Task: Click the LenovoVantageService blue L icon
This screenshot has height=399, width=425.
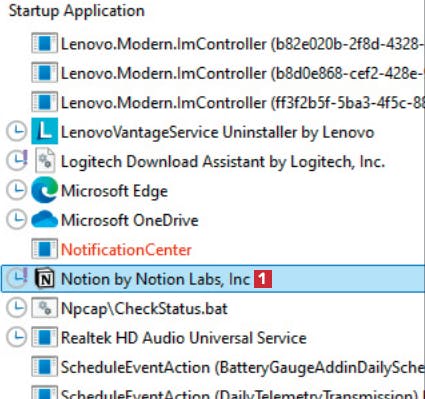Action: pos(44,131)
